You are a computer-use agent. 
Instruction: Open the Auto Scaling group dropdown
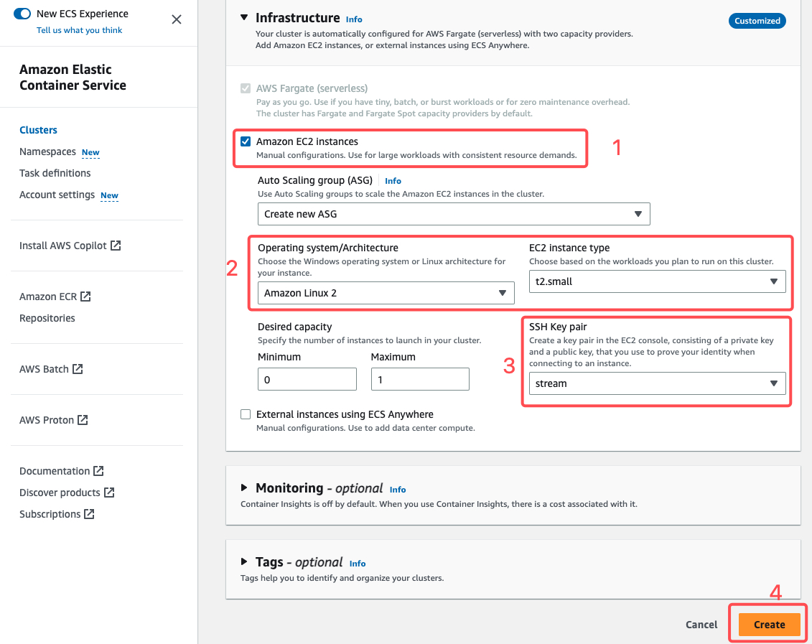click(454, 214)
